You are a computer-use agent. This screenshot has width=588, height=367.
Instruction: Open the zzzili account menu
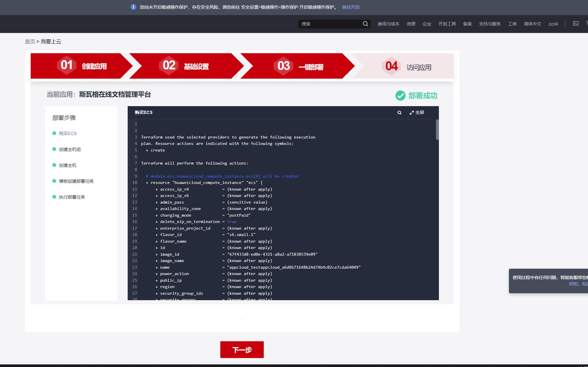pyautogui.click(x=553, y=24)
